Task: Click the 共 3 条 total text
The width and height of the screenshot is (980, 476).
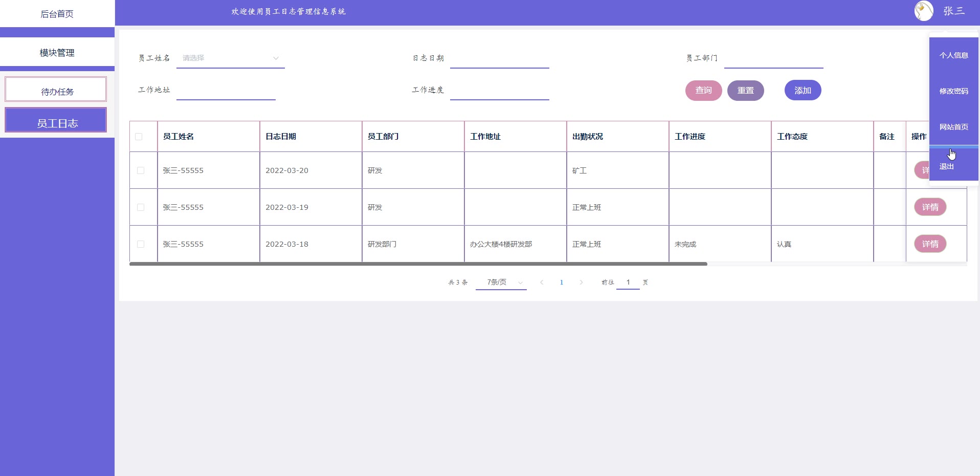Action: click(458, 283)
